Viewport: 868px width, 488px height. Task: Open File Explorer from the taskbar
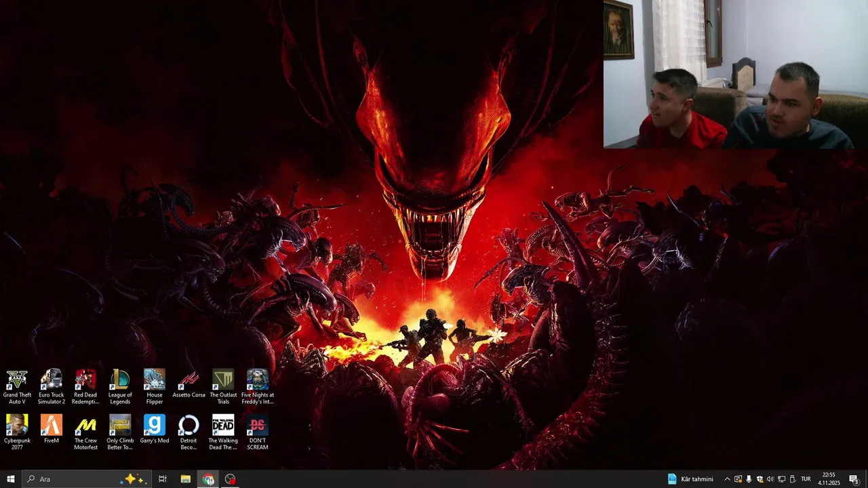tap(185, 479)
